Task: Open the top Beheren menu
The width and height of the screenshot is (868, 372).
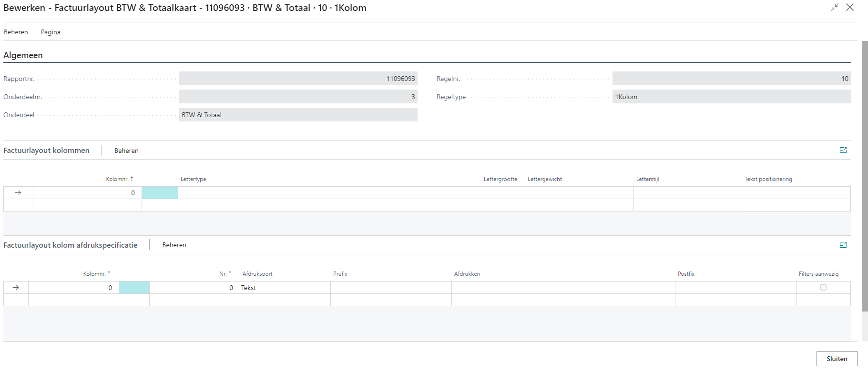Action: (16, 32)
